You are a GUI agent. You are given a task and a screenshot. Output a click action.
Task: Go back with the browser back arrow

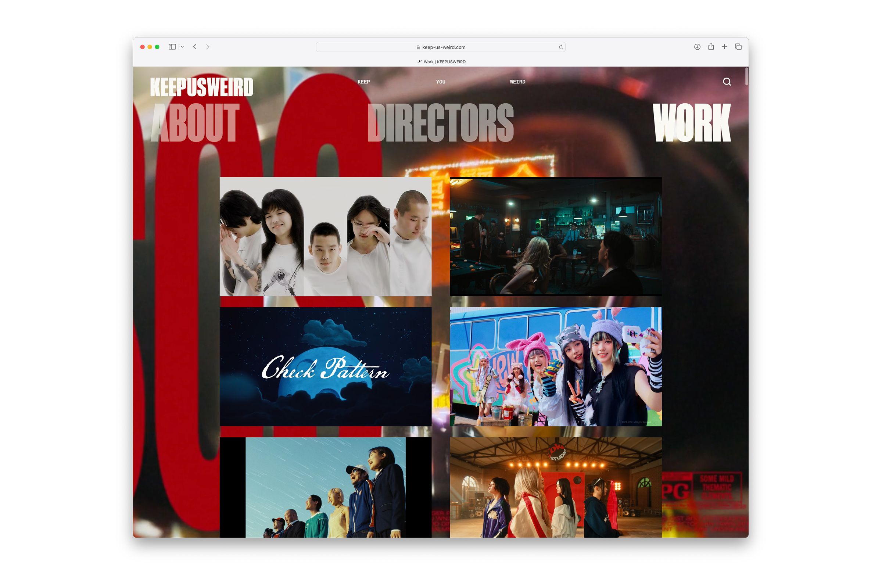[x=195, y=47]
